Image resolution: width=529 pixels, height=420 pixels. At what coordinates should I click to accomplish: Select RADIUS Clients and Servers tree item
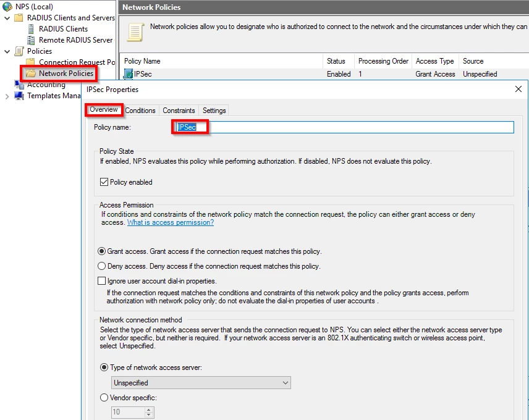coord(71,17)
